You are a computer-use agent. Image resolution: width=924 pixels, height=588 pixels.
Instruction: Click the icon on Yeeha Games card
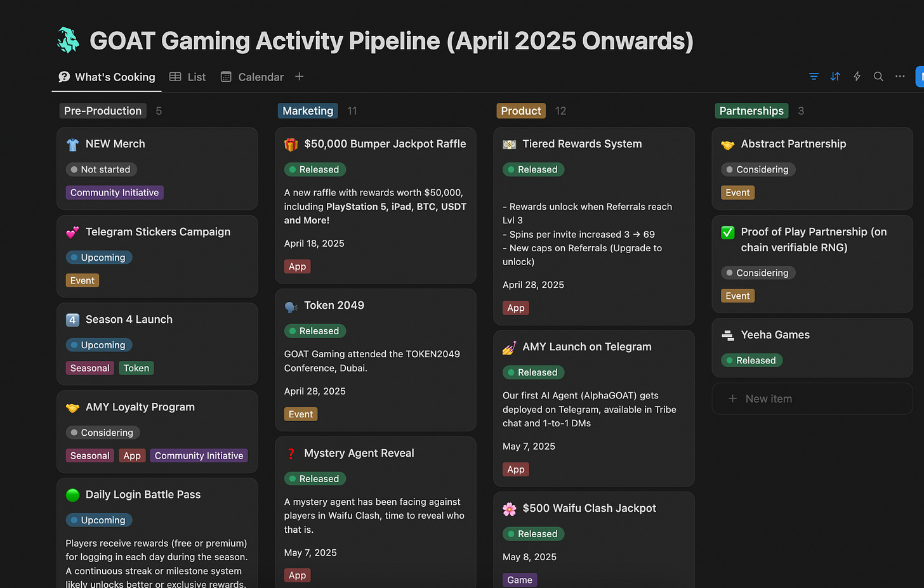click(x=728, y=336)
